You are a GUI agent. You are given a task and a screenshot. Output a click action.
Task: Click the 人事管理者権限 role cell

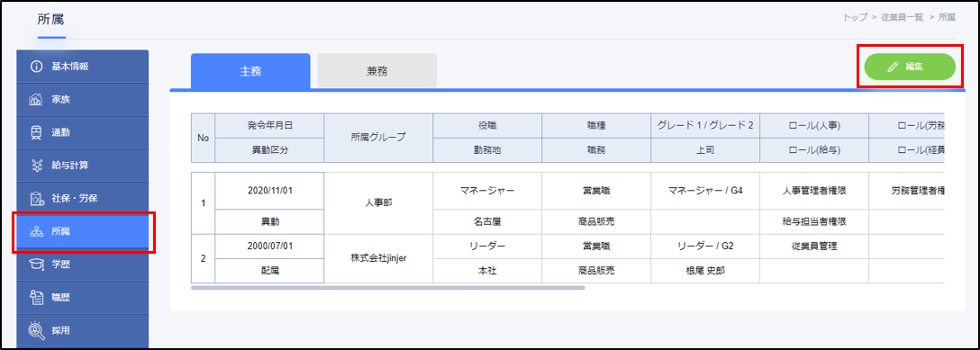point(813,191)
